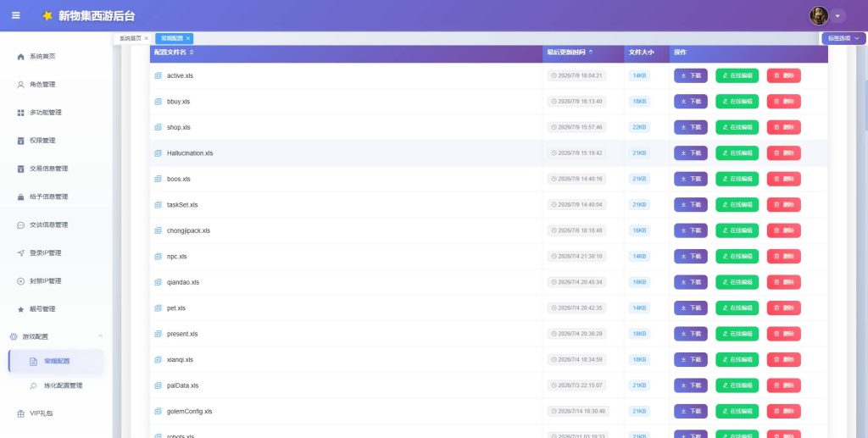Delete the npc.xls file
Viewport: 868px width, 438px height.
[x=783, y=256]
